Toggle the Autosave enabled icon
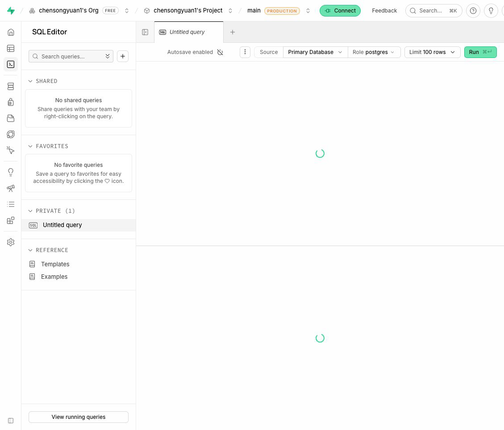Viewport: 504px width, 430px height. click(x=220, y=52)
